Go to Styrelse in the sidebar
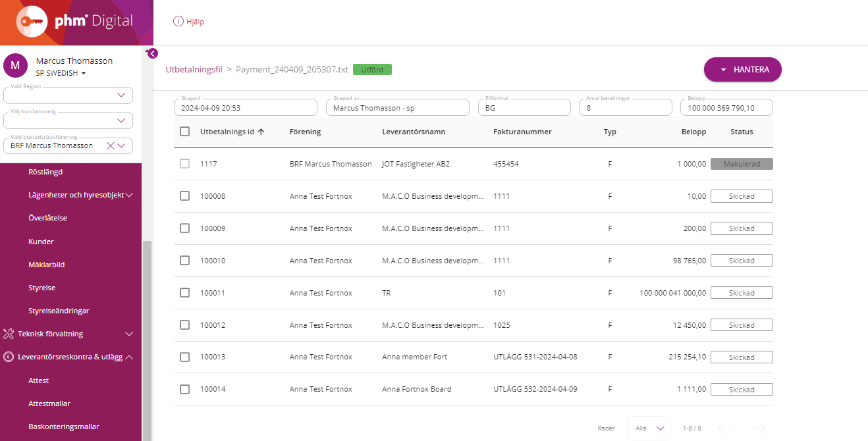Image resolution: width=868 pixels, height=441 pixels. [42, 288]
